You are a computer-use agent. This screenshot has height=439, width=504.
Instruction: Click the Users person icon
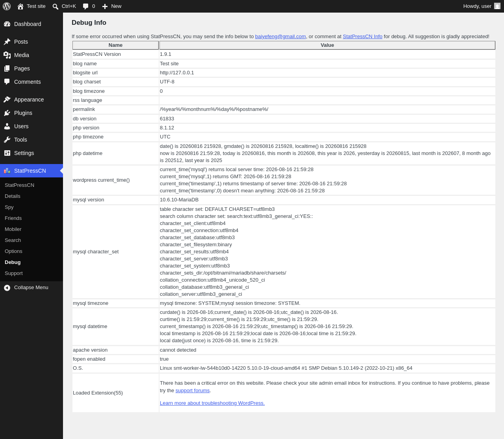7,126
